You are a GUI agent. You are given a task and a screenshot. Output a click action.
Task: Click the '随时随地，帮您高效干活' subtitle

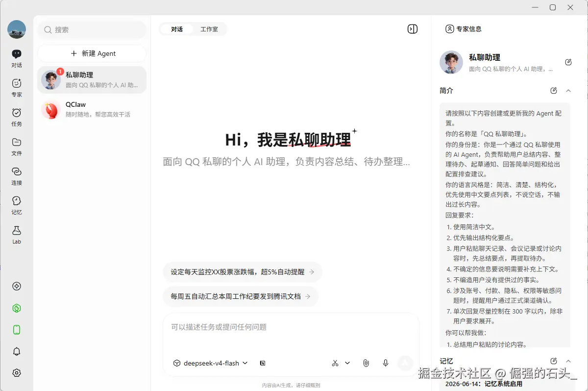(98, 114)
